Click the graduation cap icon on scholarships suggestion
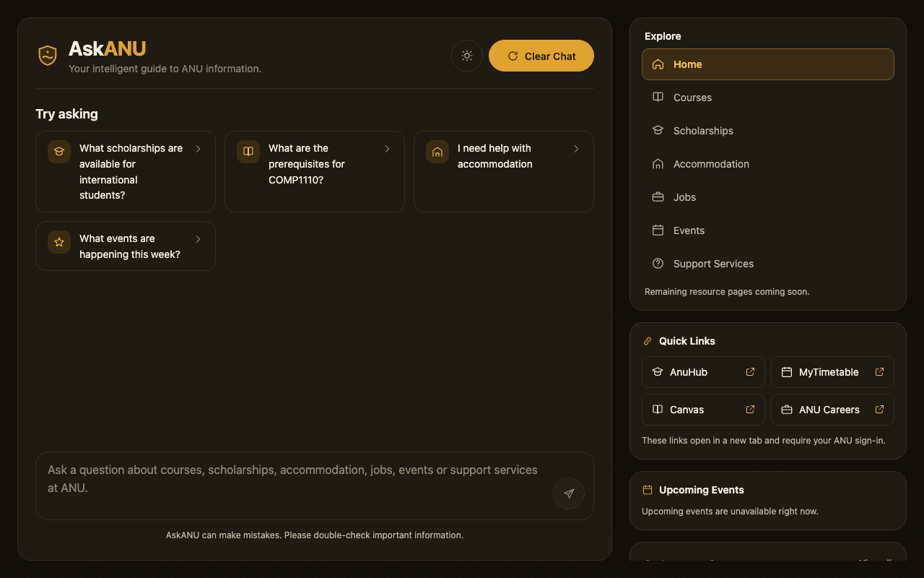The image size is (924, 578). [x=59, y=152]
